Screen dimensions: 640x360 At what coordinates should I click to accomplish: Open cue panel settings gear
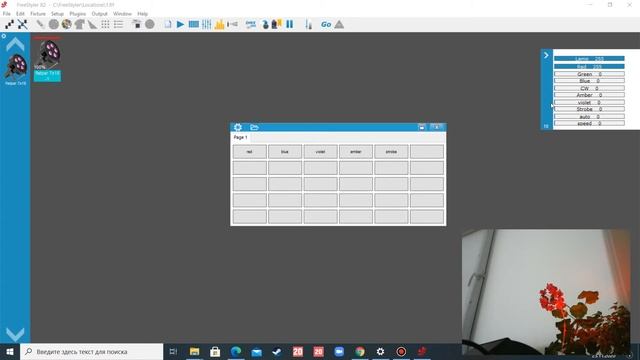click(238, 127)
